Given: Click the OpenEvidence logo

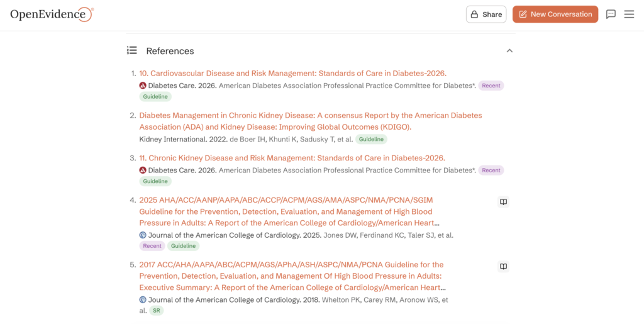Looking at the screenshot, I should coord(52,14).
